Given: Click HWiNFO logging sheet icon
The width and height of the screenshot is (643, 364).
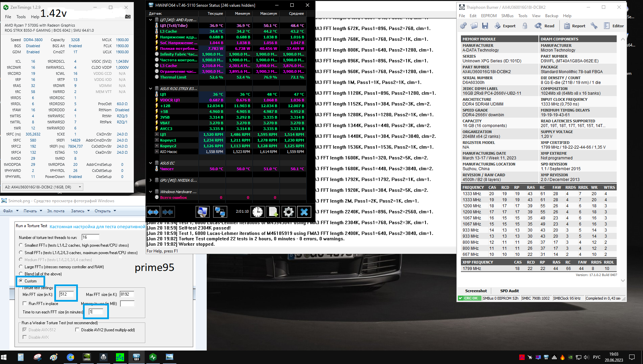Looking at the screenshot, I should (273, 212).
